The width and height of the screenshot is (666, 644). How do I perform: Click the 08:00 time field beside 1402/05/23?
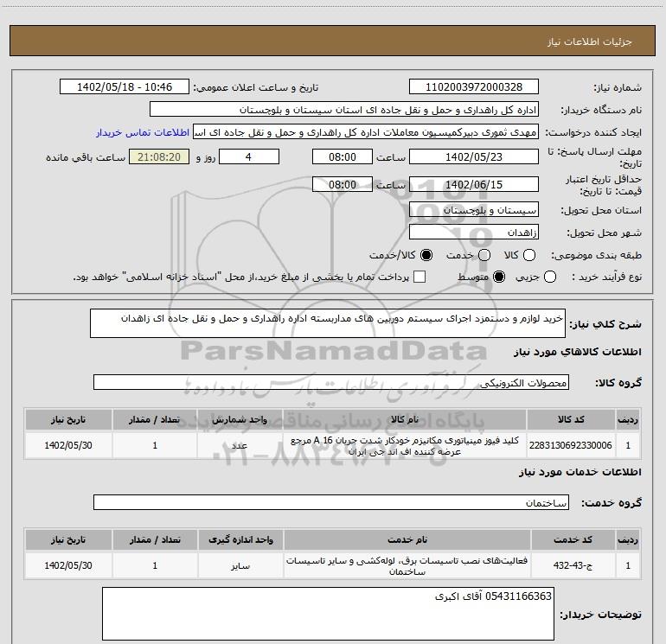[343, 157]
